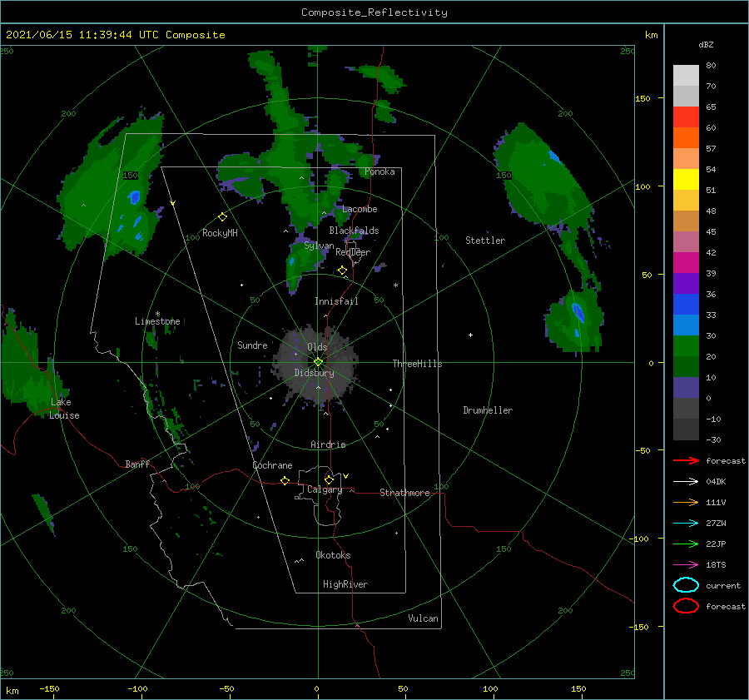Click the cyan 27ZW arrow in legend
This screenshot has width=749, height=700.
tap(686, 524)
